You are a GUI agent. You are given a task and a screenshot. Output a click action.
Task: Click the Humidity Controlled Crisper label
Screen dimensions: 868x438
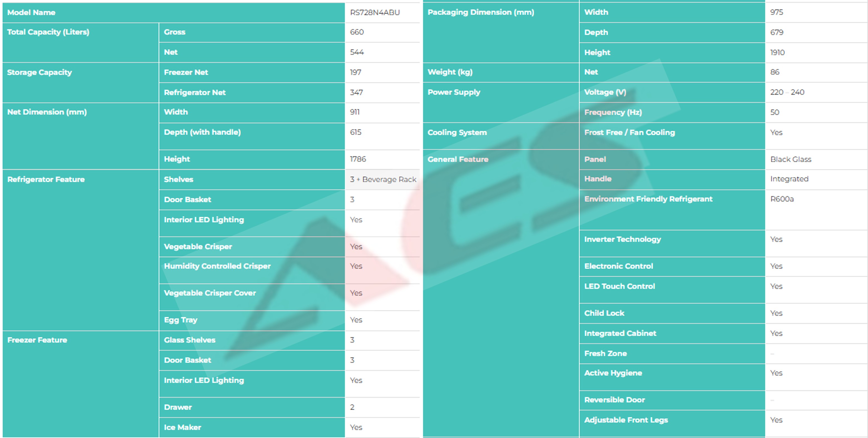tap(217, 266)
